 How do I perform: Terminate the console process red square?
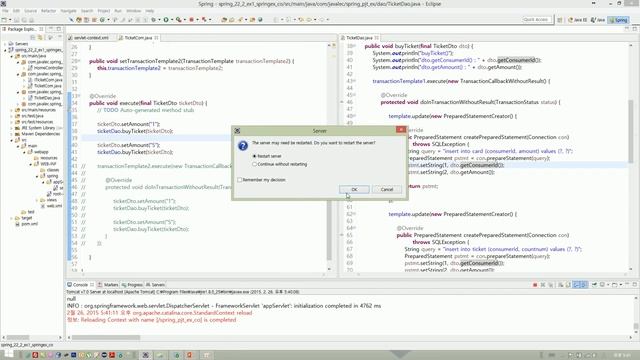click(535, 284)
